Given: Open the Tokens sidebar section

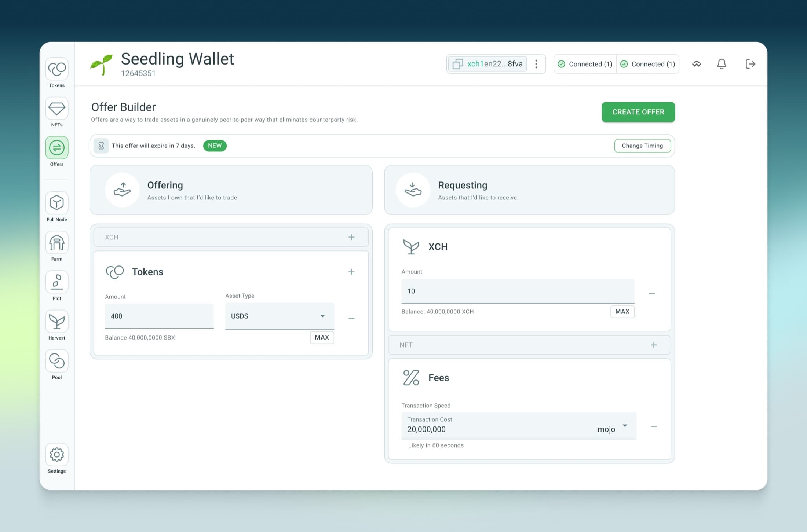Looking at the screenshot, I should (x=56, y=69).
